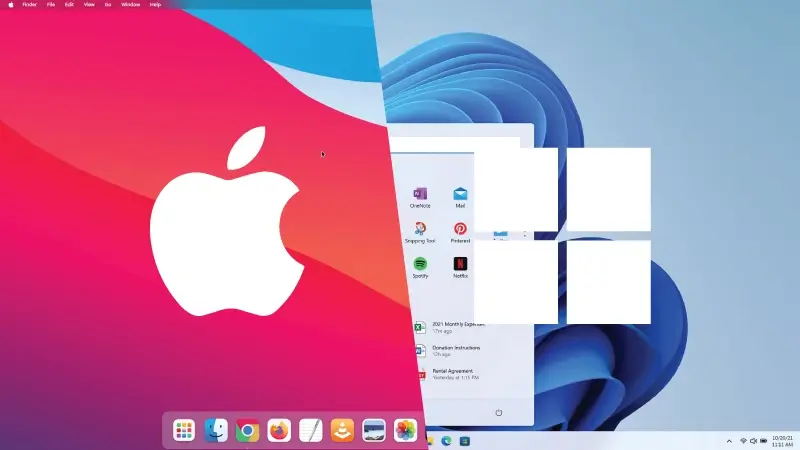Open the Window menu
This screenshot has height=450, width=800.
131,5
